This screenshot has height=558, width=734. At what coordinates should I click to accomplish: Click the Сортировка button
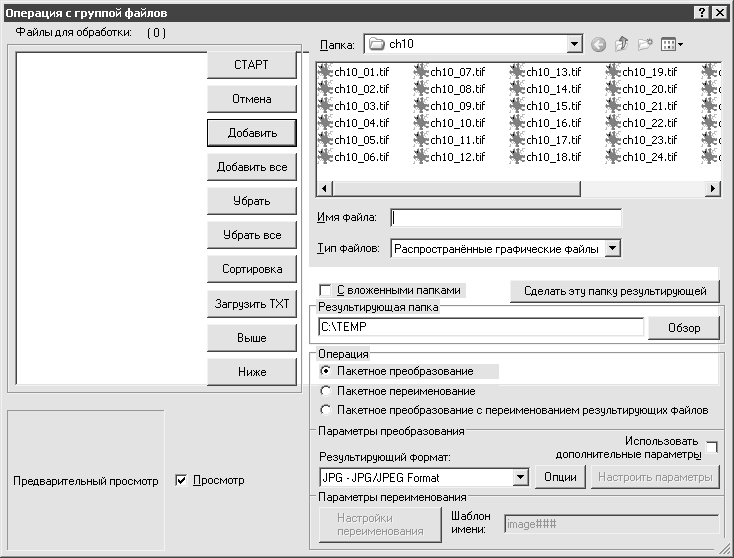point(251,269)
